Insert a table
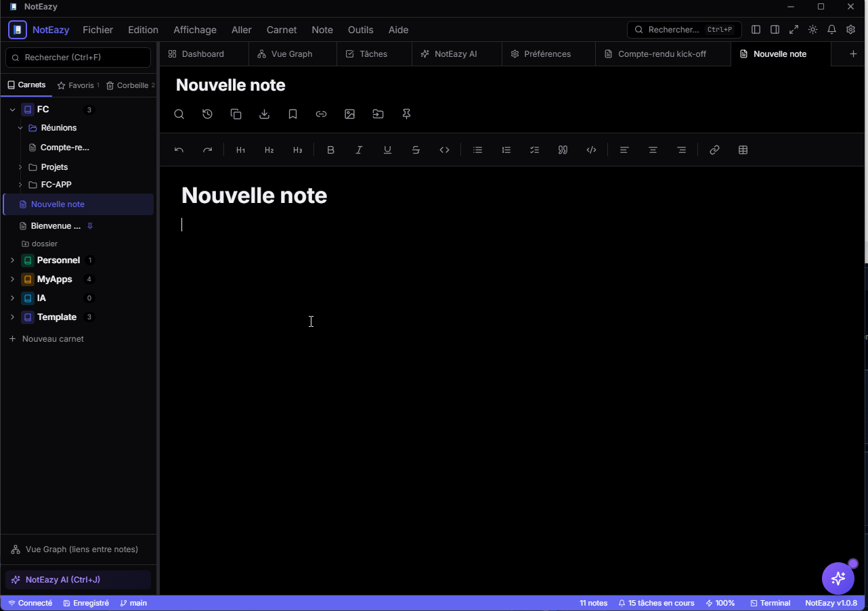 [743, 150]
